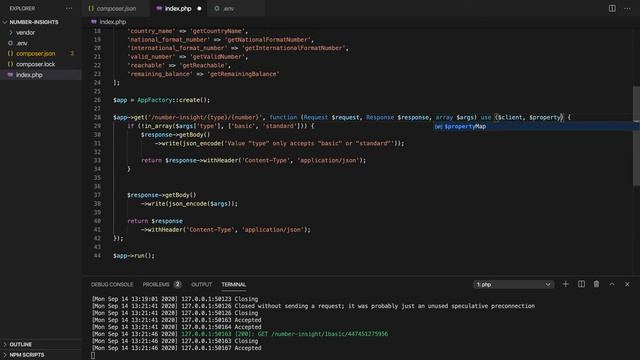640x360 pixels.
Task: Accept the $propertyMap autocomplete suggestion
Action: click(x=536, y=127)
